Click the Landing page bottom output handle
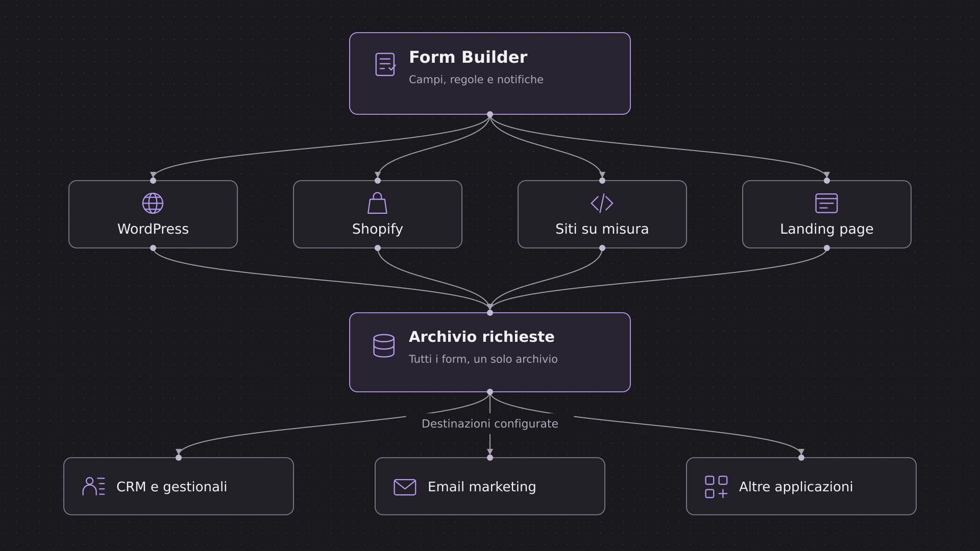Viewport: 980px width, 551px height. [x=827, y=248]
